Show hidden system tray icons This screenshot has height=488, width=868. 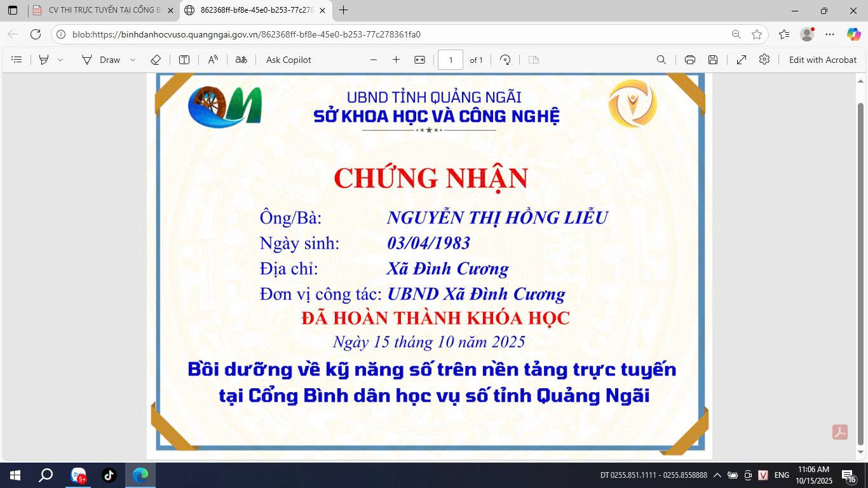point(717,475)
